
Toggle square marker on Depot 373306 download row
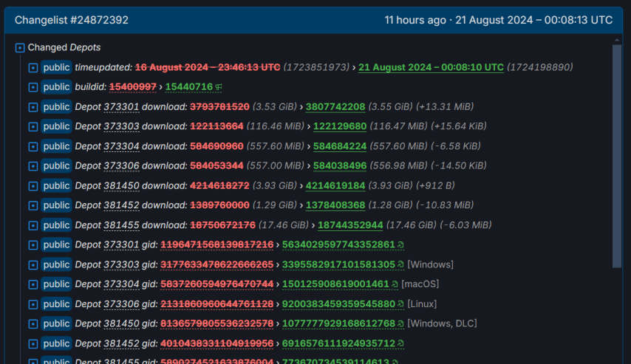[x=33, y=166]
